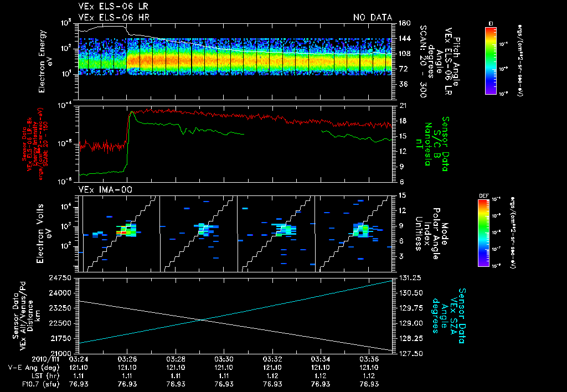Viewport: 567px width, 392px height.
Task: Click the "180" pitch angle tick
Action: pyautogui.click(x=405, y=23)
